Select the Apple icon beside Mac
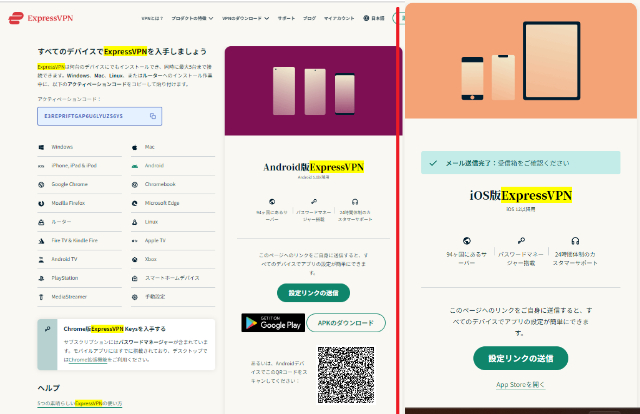 [135, 147]
